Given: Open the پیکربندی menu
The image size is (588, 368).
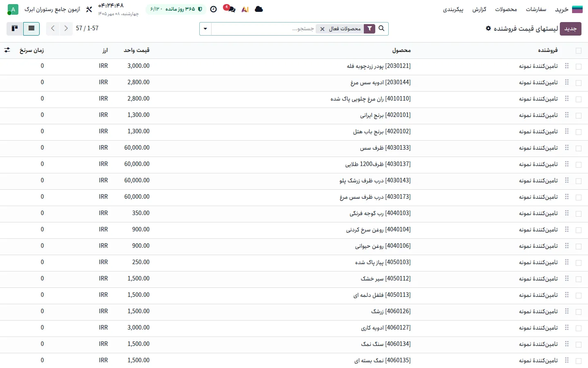Looking at the screenshot, I should (x=453, y=9).
